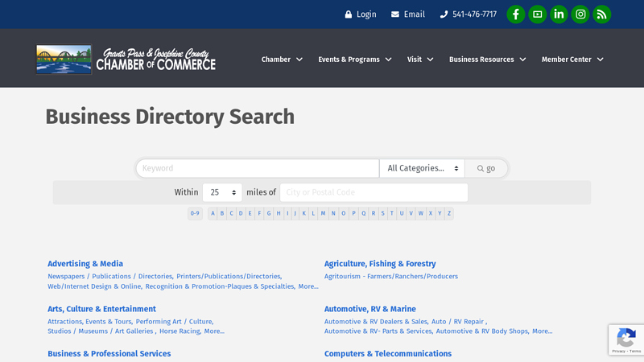Open the miles distance dropdown showing 25
644x362 pixels.
222,192
